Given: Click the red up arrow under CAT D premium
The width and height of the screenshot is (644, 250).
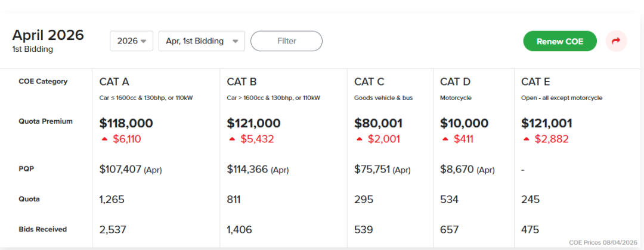Looking at the screenshot, I should point(445,139).
